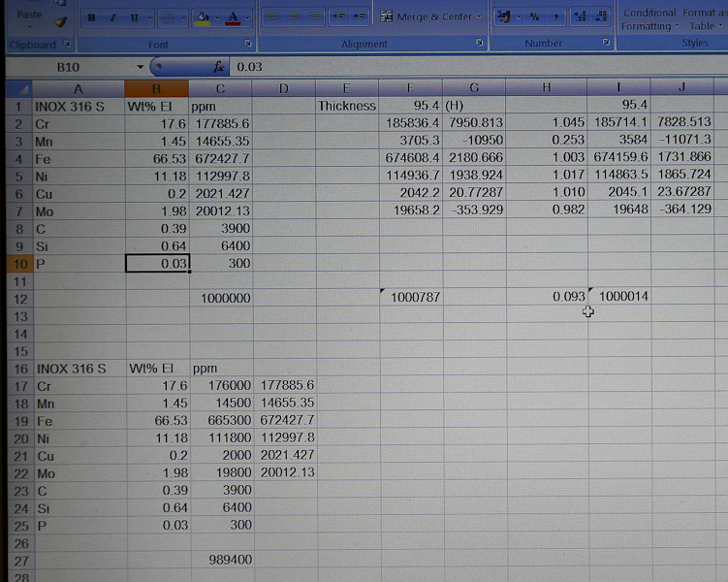The image size is (728, 582).
Task: Click the Decrease Indent icon
Action: coord(339,17)
